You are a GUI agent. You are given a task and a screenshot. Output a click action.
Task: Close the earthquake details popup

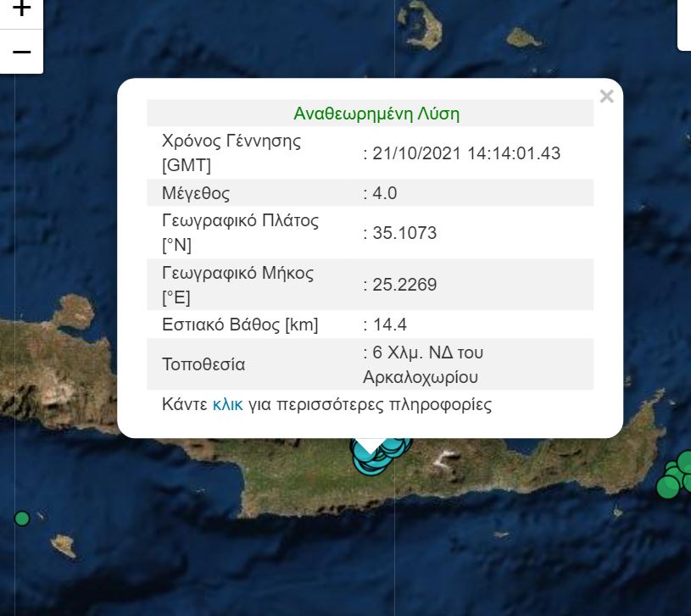(x=606, y=96)
